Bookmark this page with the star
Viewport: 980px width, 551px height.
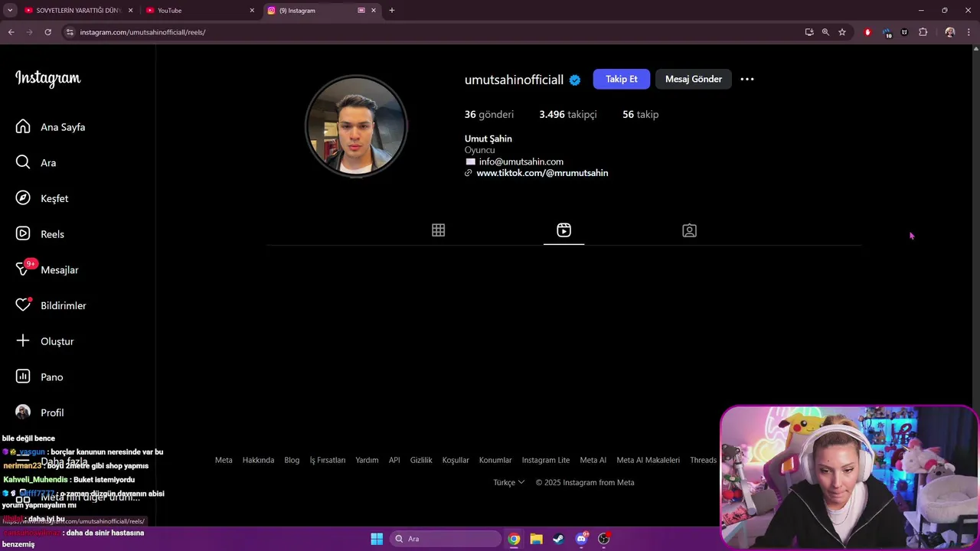point(842,32)
